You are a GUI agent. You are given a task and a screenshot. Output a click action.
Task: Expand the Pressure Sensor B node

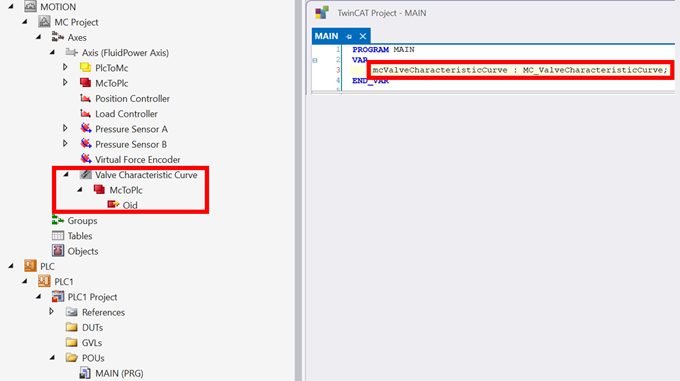(x=65, y=143)
